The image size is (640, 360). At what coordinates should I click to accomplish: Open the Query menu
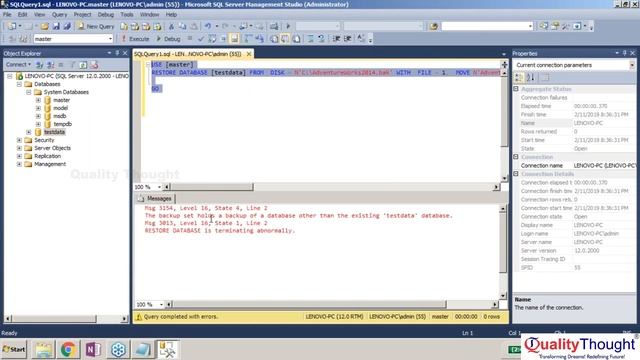point(59,14)
